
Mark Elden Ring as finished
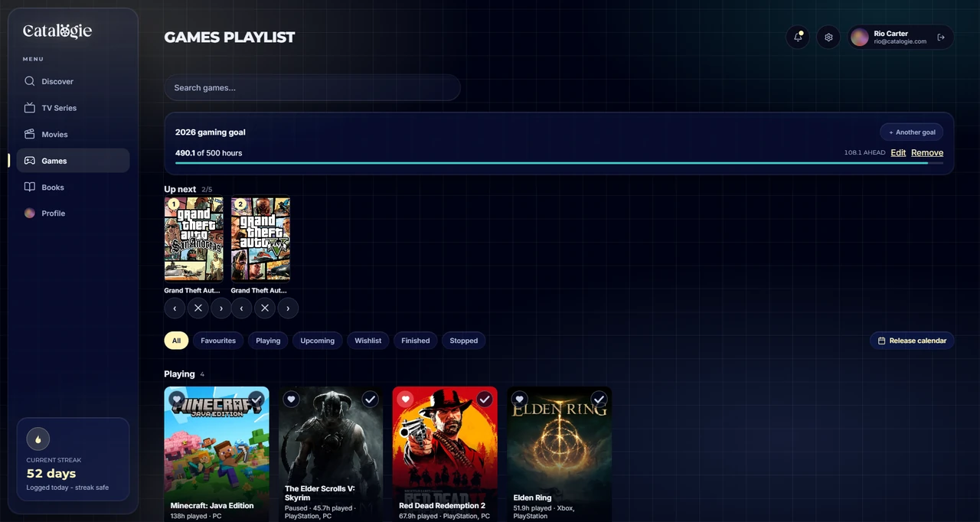click(599, 399)
